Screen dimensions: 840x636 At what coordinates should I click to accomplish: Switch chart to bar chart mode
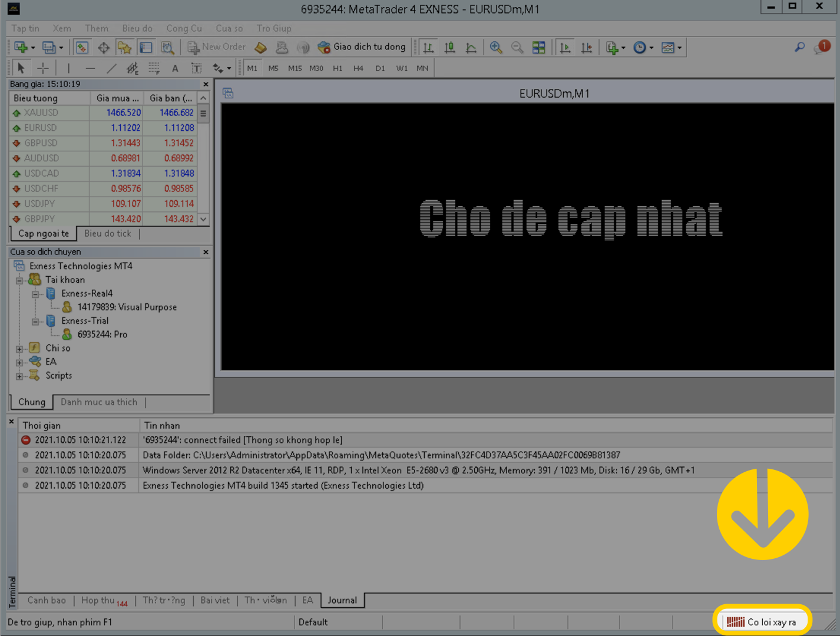(428, 47)
